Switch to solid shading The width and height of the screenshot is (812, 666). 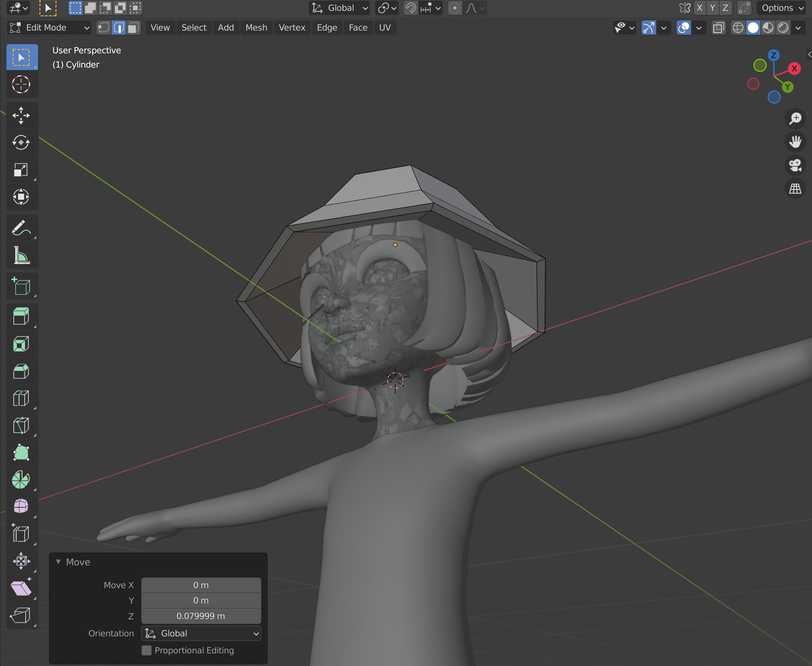[x=753, y=28]
